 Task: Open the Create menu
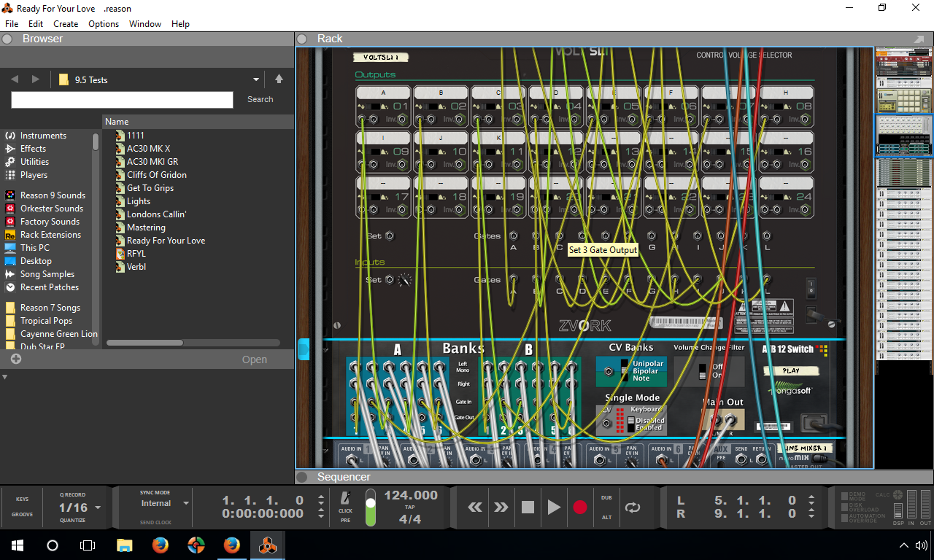click(x=66, y=24)
